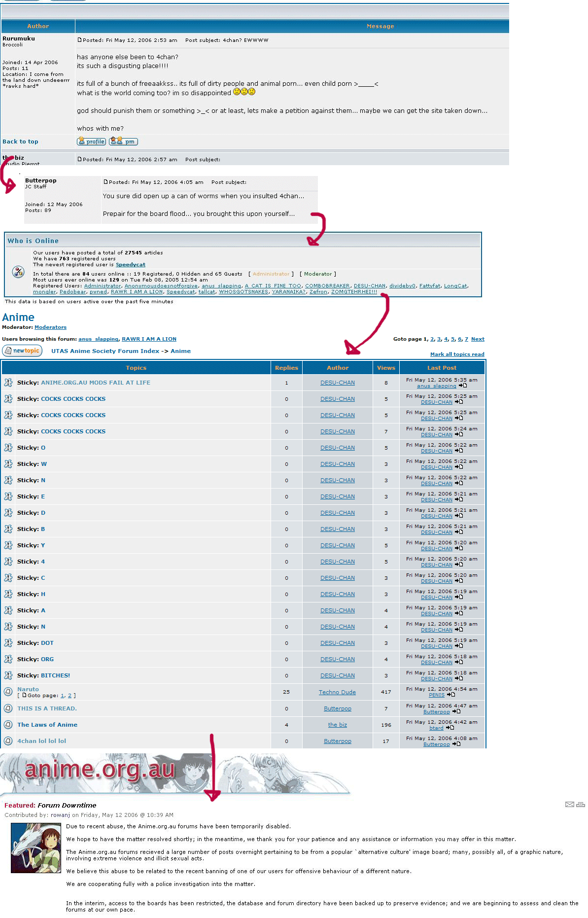The height and width of the screenshot is (918, 588).
Task: Open newest registered user Speedycat link
Action: point(131,265)
